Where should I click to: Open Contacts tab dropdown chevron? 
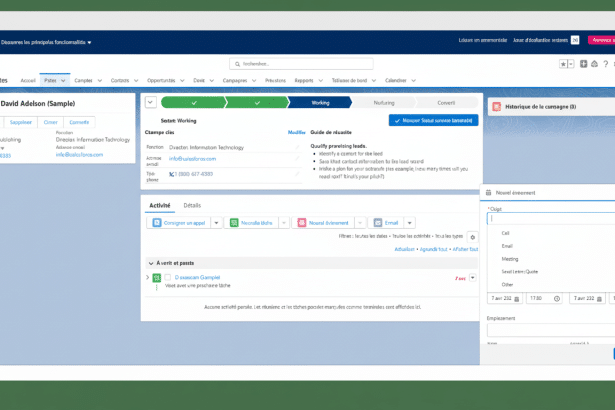[136, 80]
